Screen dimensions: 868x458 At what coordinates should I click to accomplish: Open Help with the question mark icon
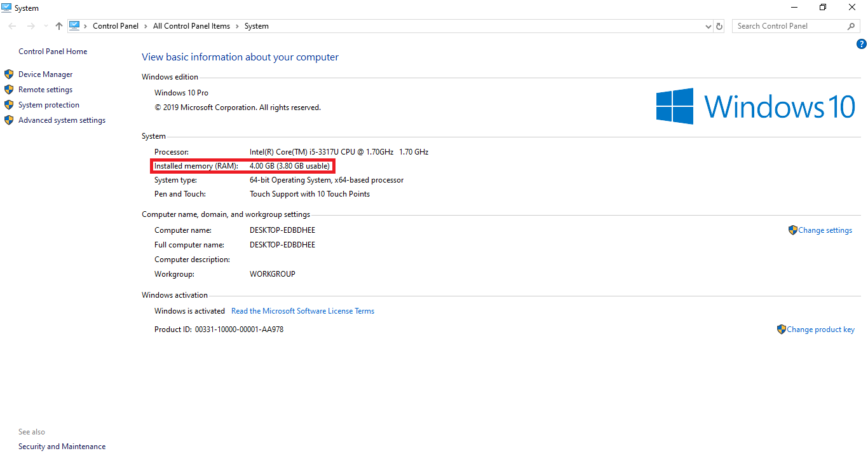pos(862,44)
